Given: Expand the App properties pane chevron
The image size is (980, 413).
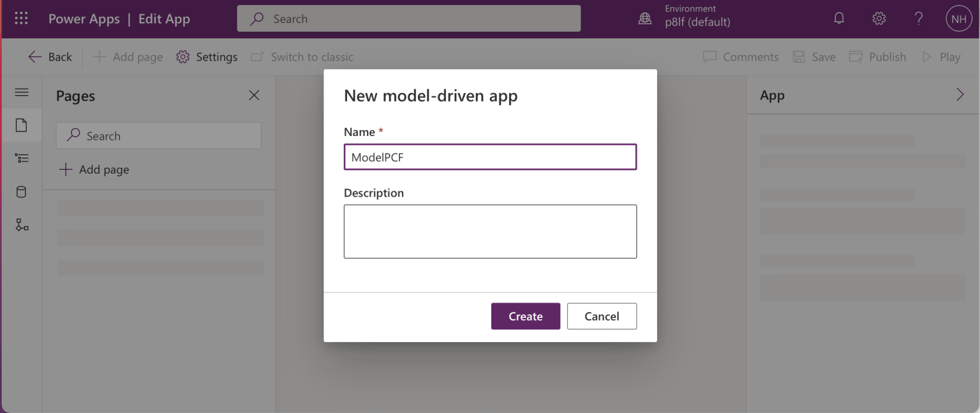Looking at the screenshot, I should point(960,94).
